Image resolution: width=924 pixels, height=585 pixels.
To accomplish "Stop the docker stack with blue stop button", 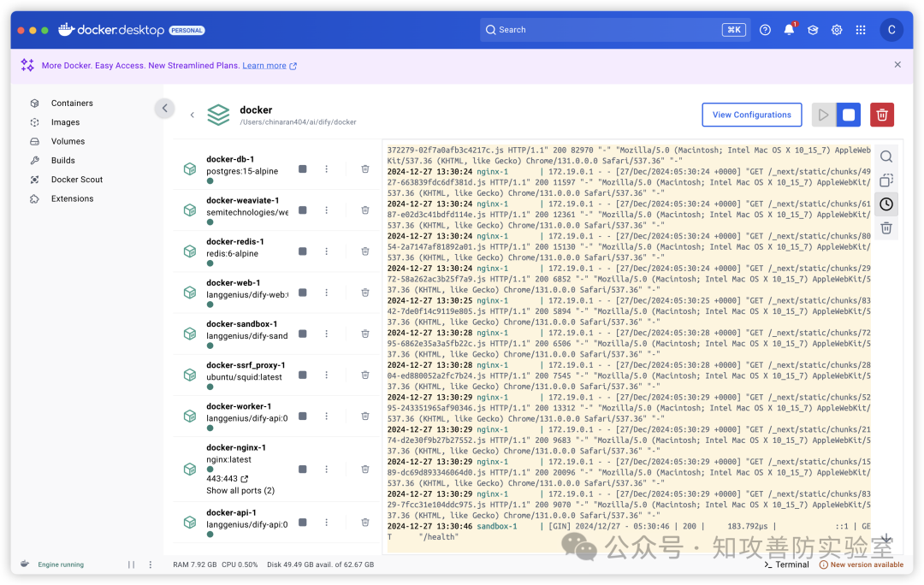I will pyautogui.click(x=848, y=115).
